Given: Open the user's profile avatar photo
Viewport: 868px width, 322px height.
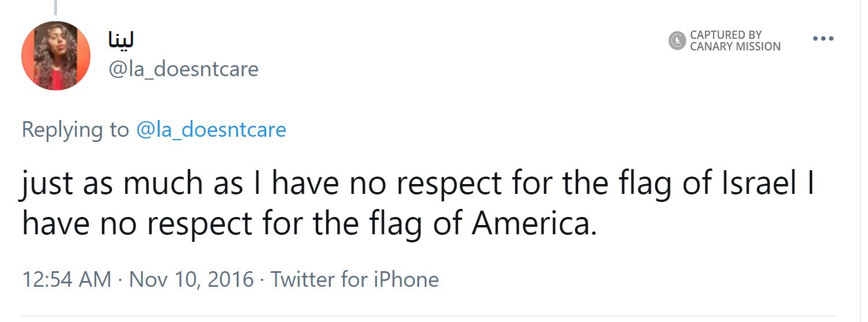Looking at the screenshot, I should pos(56,55).
